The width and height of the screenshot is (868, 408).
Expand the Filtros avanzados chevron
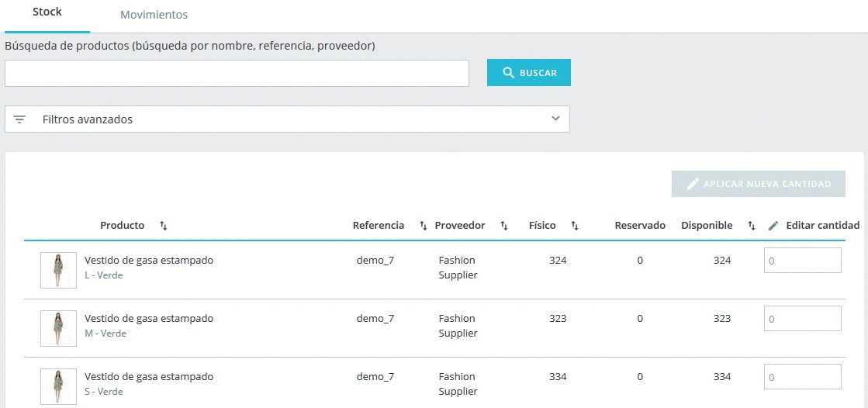[x=556, y=119]
